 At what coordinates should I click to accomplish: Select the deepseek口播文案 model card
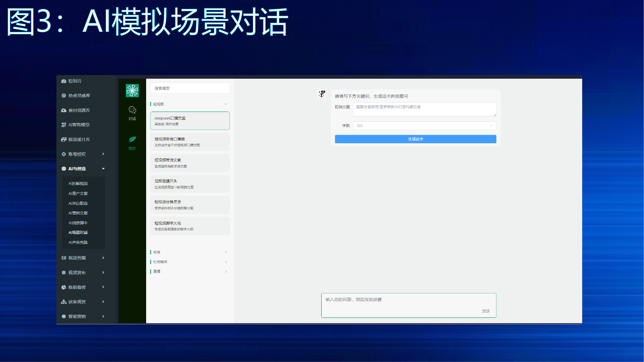tap(190, 121)
